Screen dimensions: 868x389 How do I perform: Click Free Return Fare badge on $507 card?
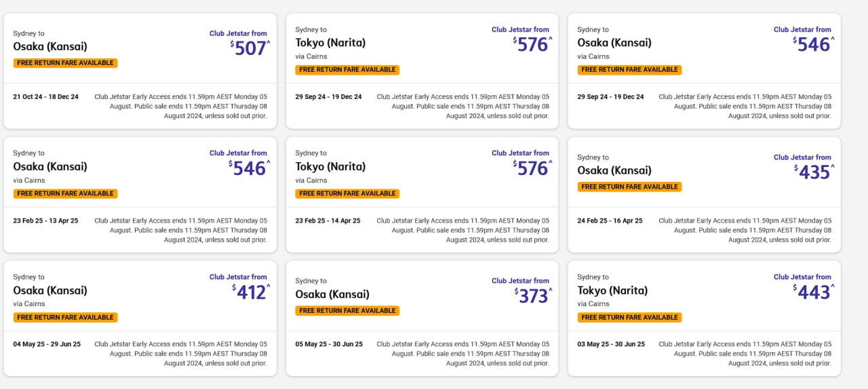tap(65, 63)
